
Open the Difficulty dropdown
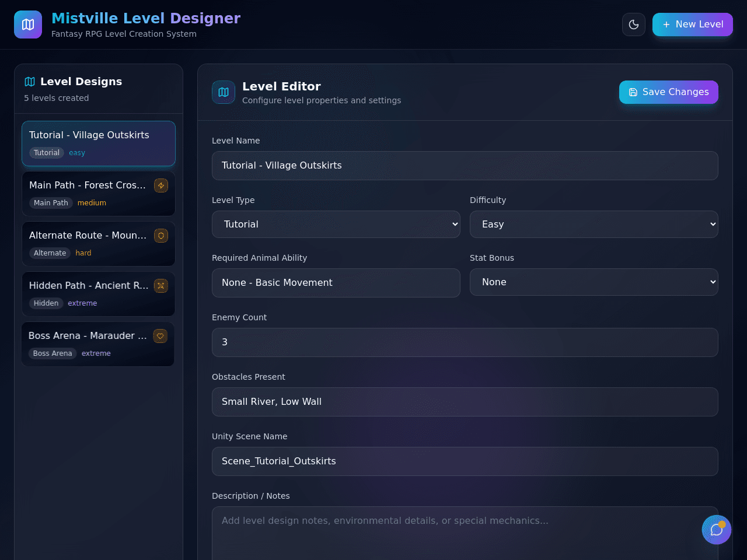pyautogui.click(x=594, y=225)
